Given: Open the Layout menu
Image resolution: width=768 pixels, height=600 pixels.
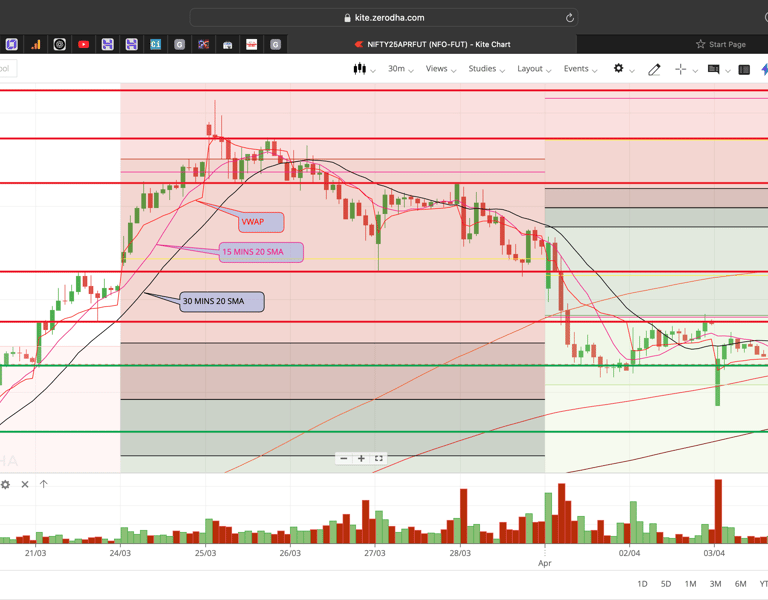Looking at the screenshot, I should (x=534, y=69).
